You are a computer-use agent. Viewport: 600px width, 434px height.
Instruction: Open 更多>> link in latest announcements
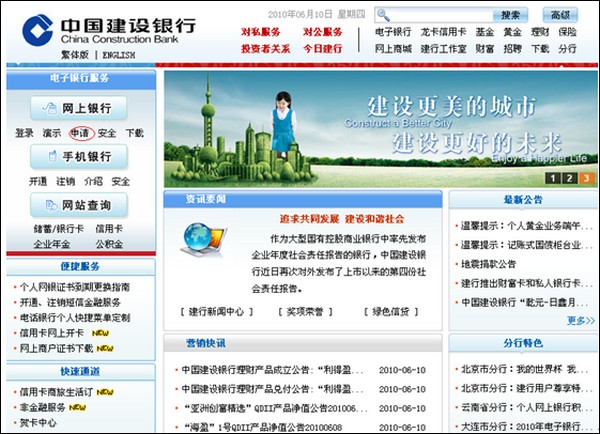(579, 320)
